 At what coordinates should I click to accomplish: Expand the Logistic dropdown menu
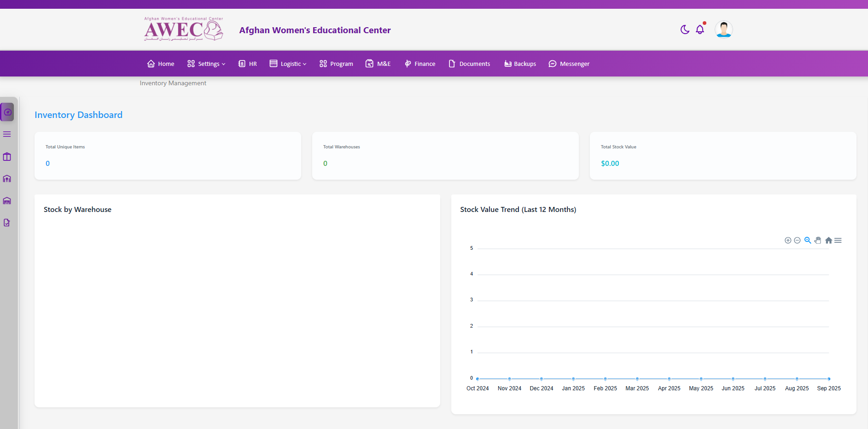click(288, 64)
